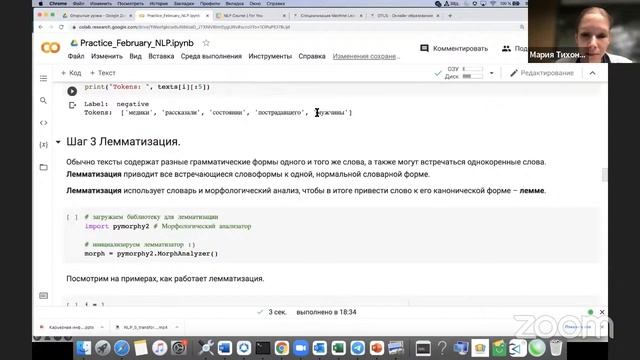Click the Шаг 3 Лемматизация heading
Viewport: 640px width, 360px height.
[x=123, y=142]
